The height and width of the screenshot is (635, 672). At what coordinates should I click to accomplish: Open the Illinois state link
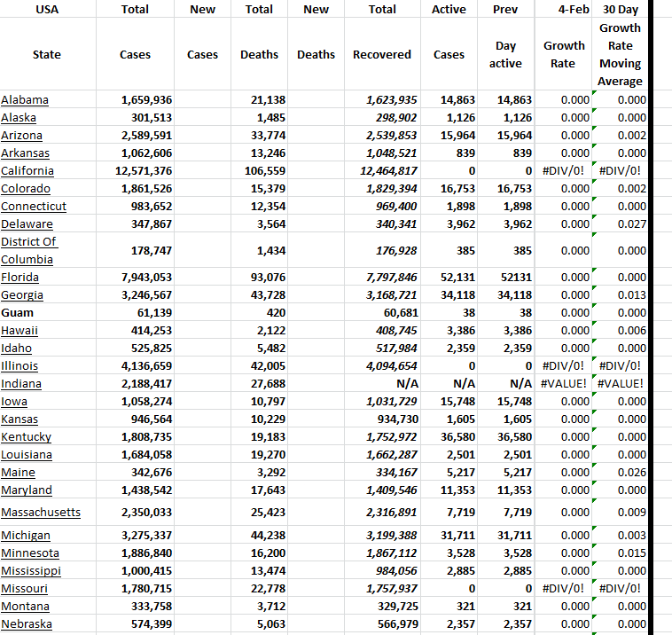(20, 365)
